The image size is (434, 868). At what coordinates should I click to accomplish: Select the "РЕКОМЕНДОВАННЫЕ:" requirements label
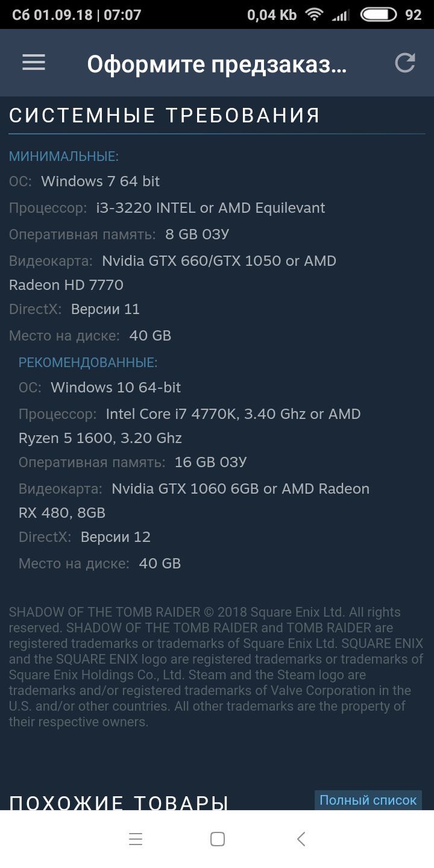tap(88, 362)
